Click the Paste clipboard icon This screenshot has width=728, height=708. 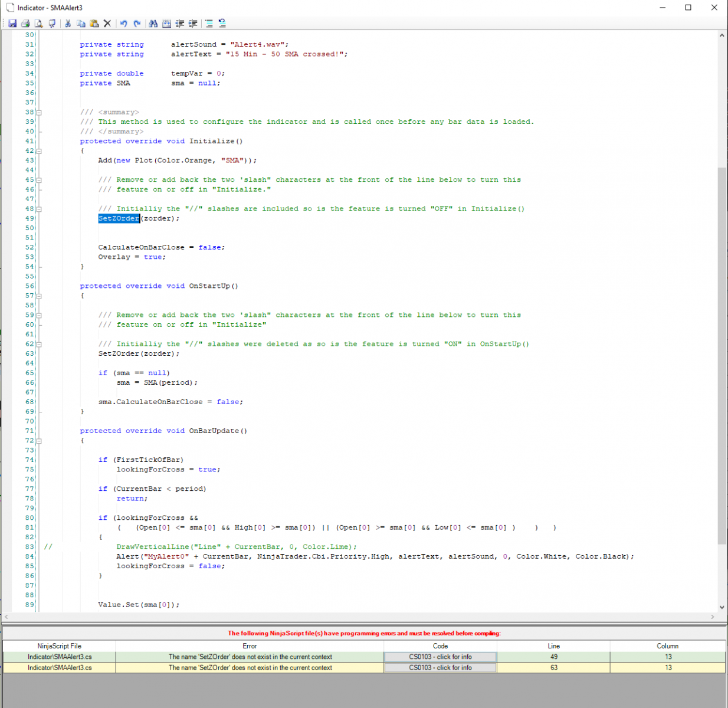94,24
